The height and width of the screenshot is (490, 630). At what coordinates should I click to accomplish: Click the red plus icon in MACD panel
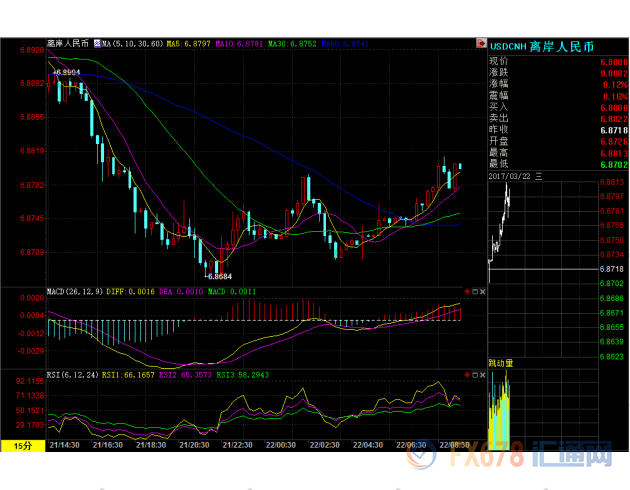point(467,292)
